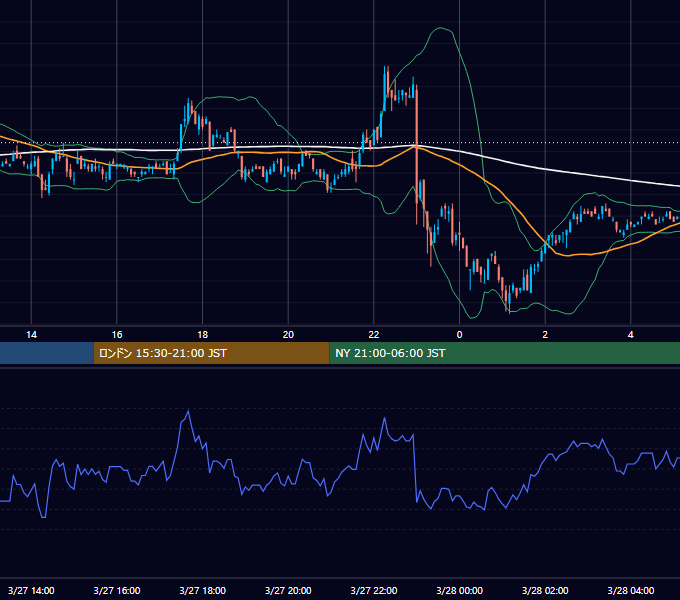Click the blue session bar before ロンドン

(x=47, y=353)
